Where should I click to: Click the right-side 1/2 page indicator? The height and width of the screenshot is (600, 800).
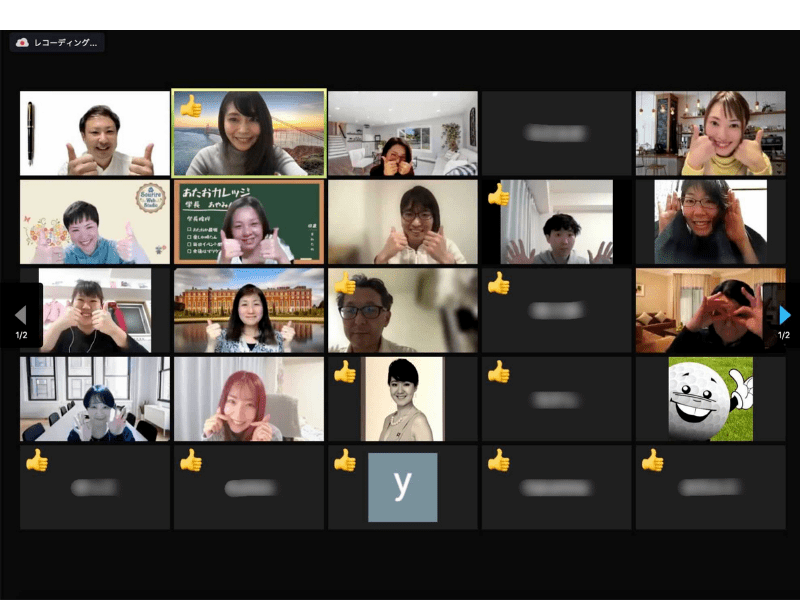(x=784, y=335)
